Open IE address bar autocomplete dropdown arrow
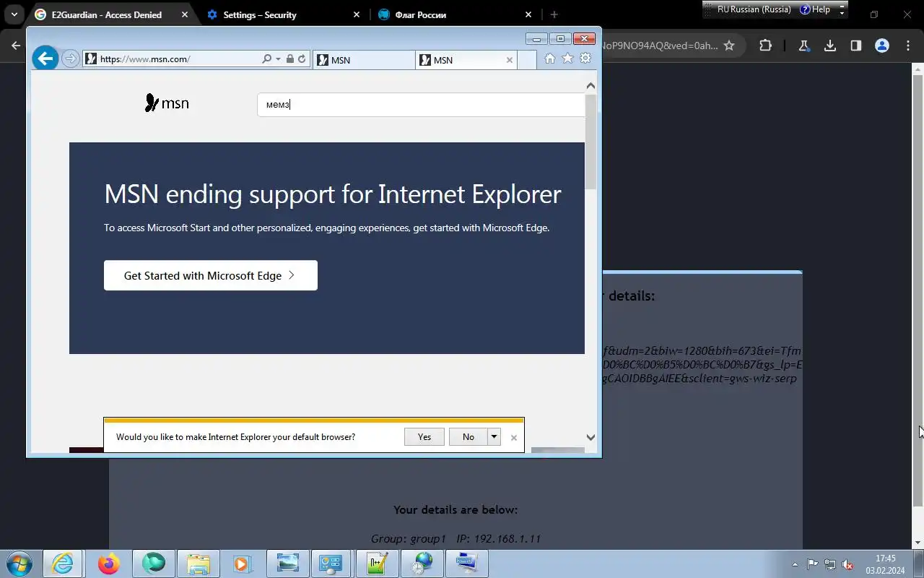 tap(278, 59)
